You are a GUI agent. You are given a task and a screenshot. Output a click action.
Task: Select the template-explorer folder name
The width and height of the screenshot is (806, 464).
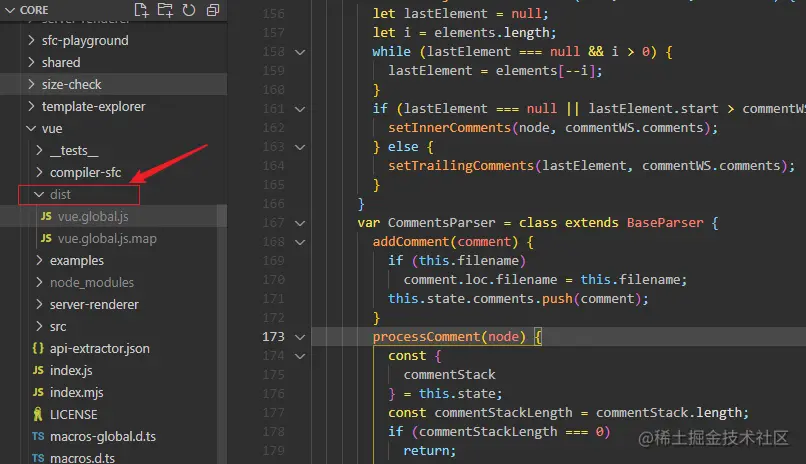[93, 106]
